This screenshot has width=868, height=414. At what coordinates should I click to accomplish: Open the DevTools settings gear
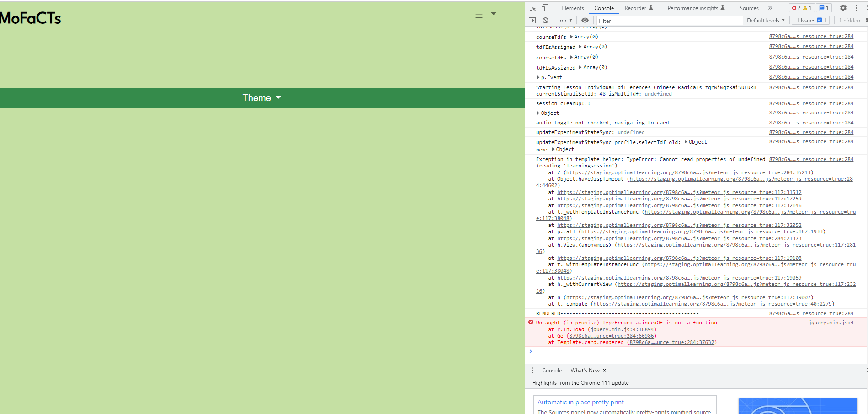pos(843,8)
